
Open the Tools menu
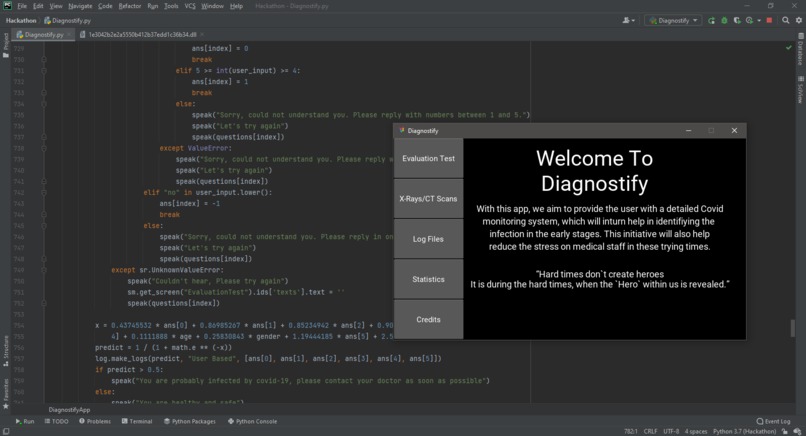point(171,6)
